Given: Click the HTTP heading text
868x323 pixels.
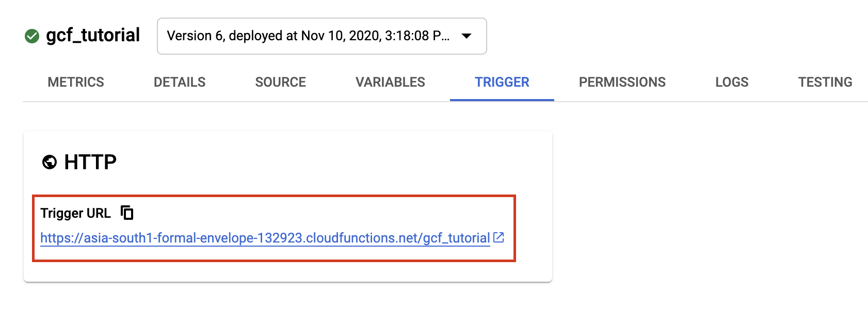Looking at the screenshot, I should coord(90,163).
